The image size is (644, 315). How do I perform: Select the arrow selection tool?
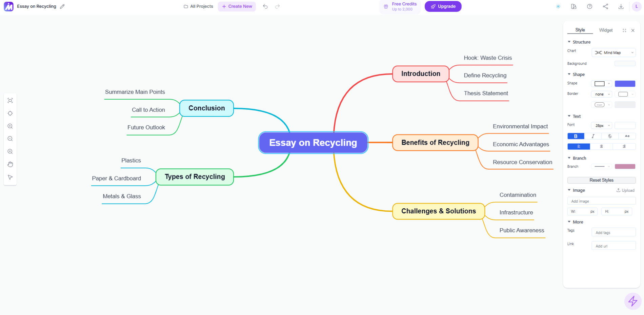click(x=10, y=177)
